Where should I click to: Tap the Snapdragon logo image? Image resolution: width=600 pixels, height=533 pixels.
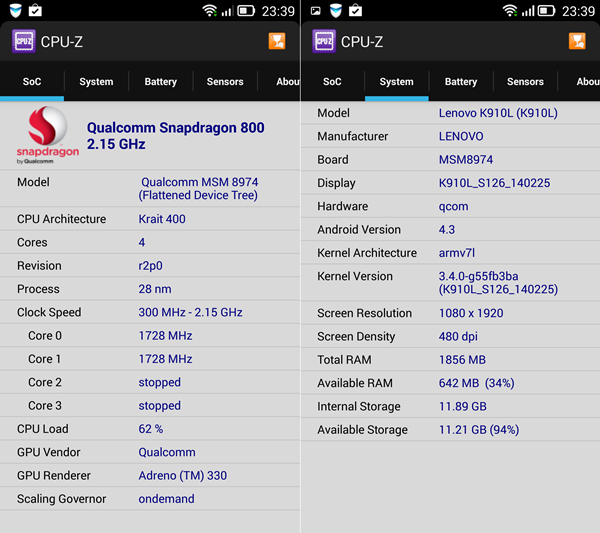pyautogui.click(x=47, y=135)
